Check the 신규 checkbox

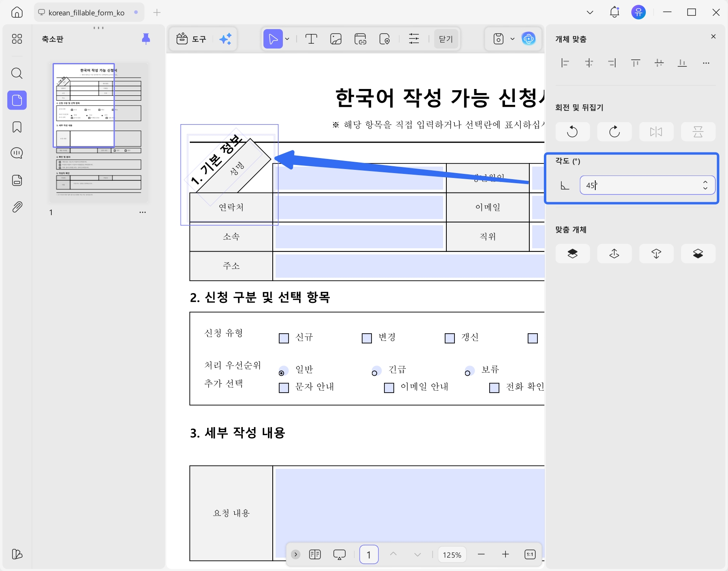tap(284, 338)
